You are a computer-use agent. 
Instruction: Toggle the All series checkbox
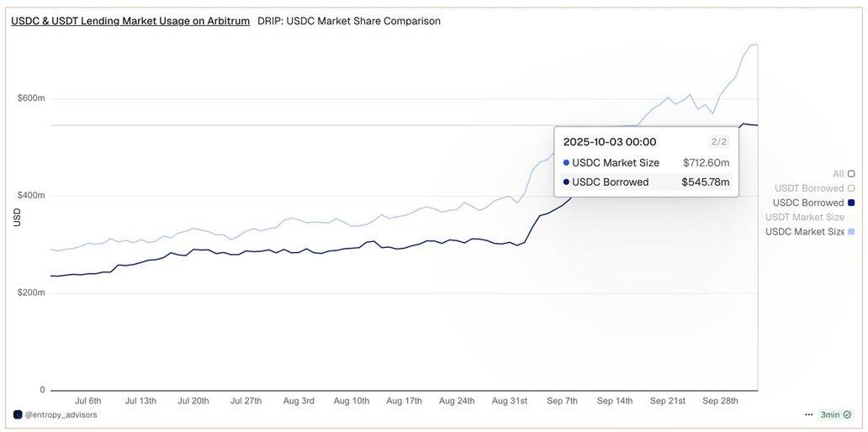click(851, 174)
